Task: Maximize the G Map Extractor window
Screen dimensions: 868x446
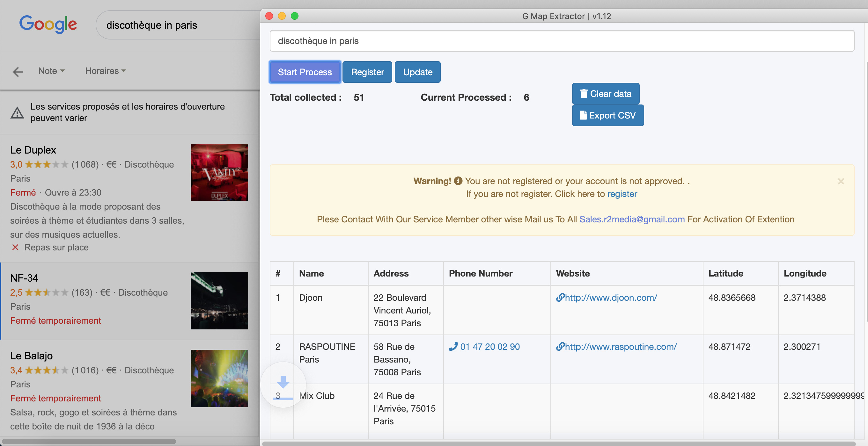Action: click(295, 16)
